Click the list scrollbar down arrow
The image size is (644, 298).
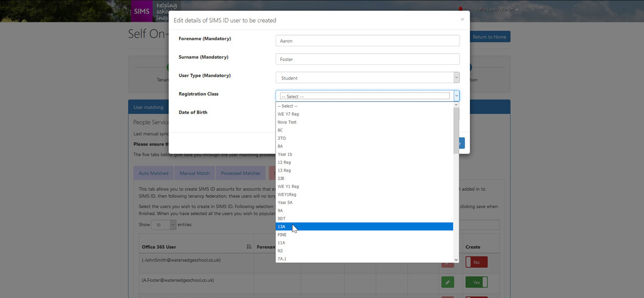456,259
